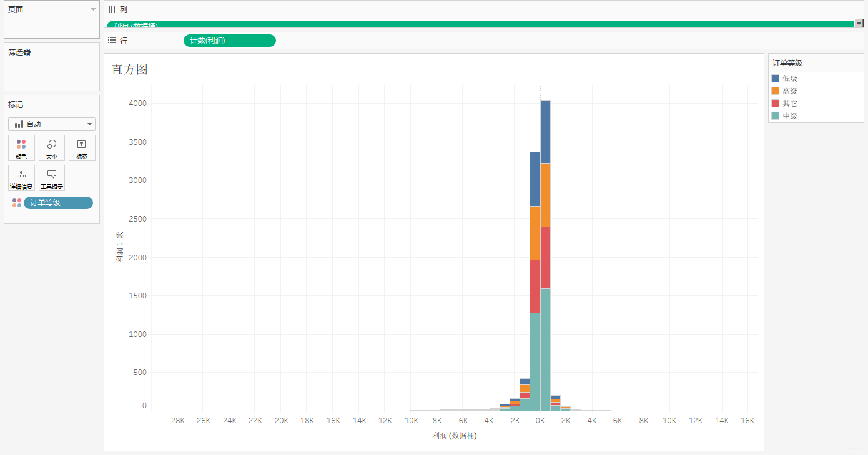Select the 其它 legend label
The width and height of the screenshot is (868, 455).
pos(790,104)
